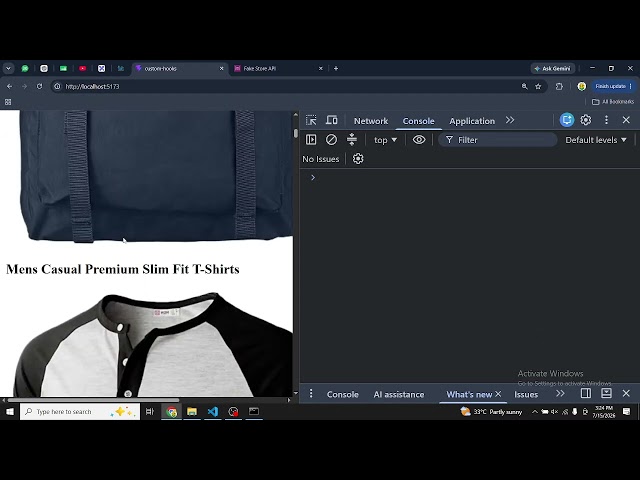The height and width of the screenshot is (480, 640).
Task: Open the apps grid in bookmarks bar
Action: point(8,102)
